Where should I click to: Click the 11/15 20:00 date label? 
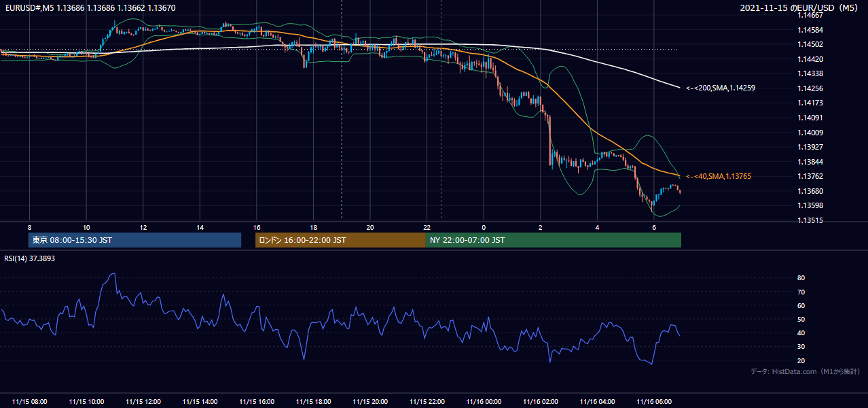coord(370,402)
